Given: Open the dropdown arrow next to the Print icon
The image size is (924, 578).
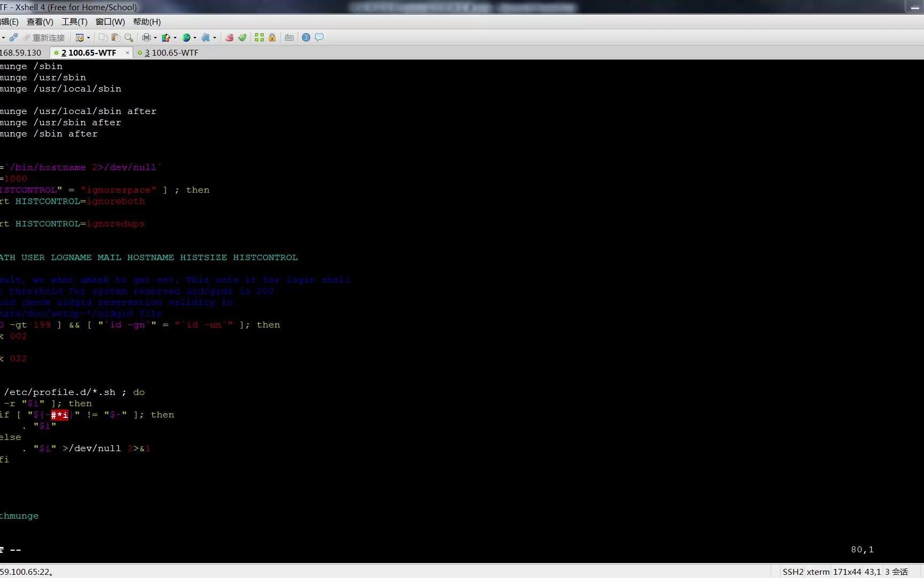Looking at the screenshot, I should 155,37.
